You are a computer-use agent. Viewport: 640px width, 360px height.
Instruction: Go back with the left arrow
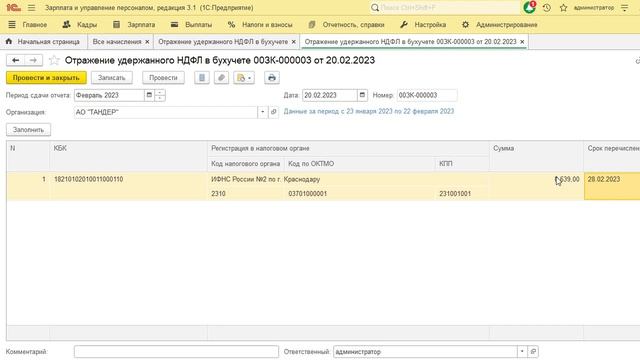(16, 60)
